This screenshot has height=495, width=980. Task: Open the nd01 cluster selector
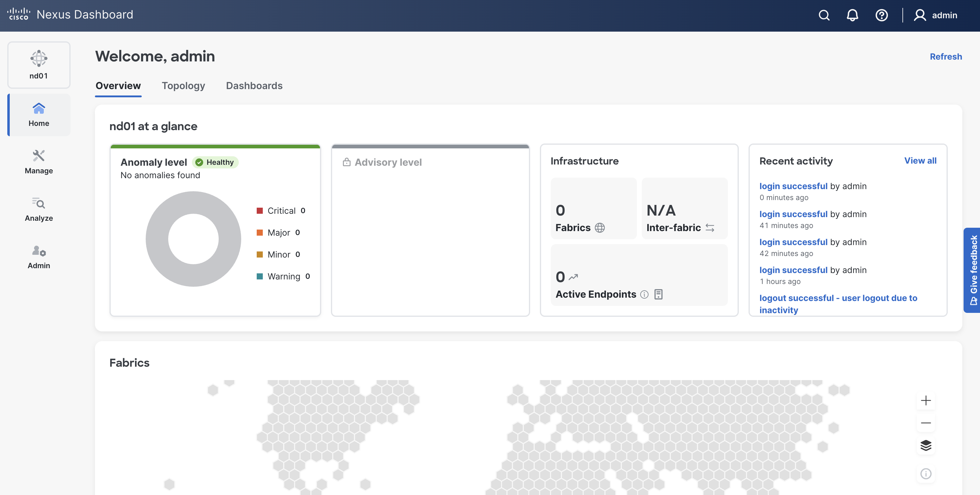point(39,65)
